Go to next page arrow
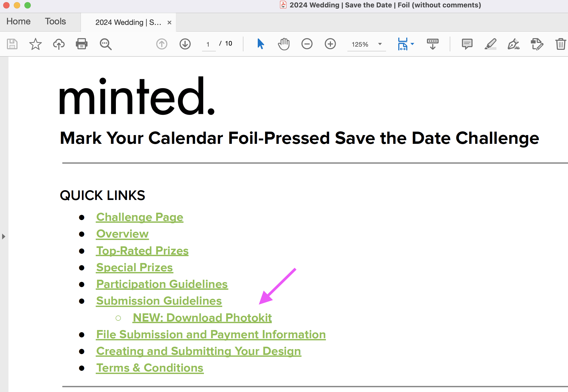 click(x=185, y=44)
